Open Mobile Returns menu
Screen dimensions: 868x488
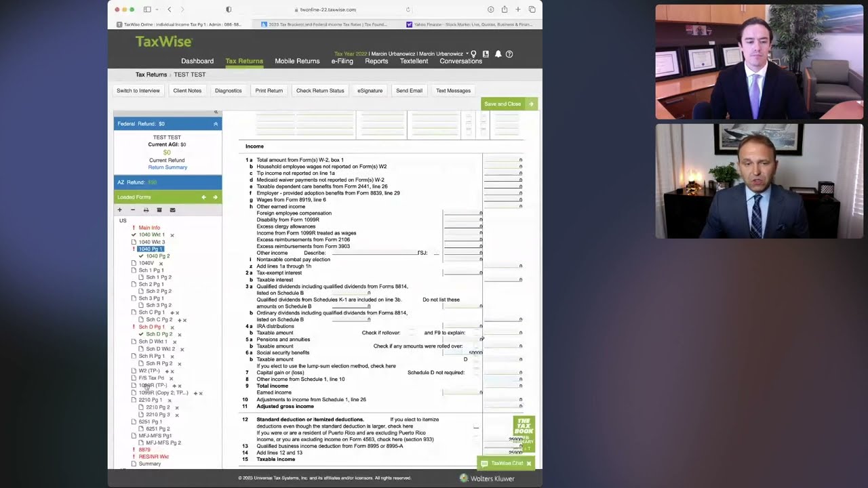(297, 61)
